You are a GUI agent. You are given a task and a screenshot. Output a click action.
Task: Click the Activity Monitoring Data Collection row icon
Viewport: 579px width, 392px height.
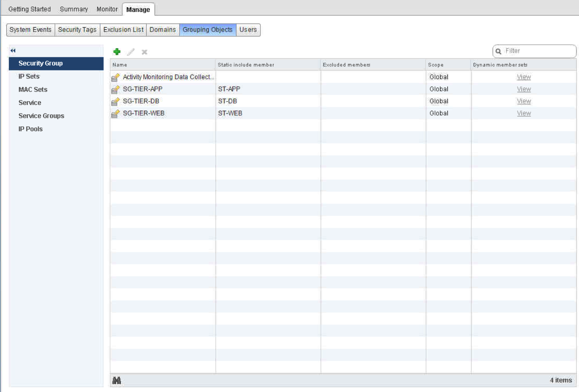pos(115,77)
